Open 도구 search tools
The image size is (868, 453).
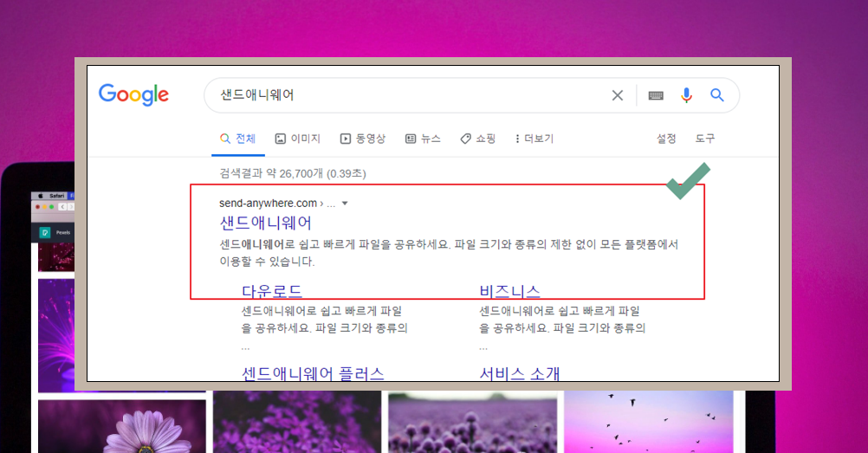point(705,139)
